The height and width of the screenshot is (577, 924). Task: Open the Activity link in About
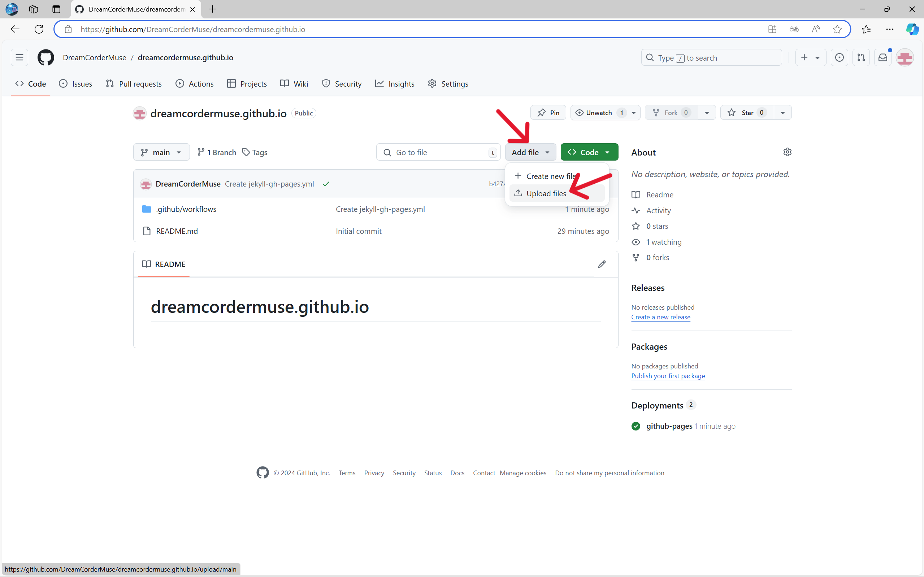click(658, 210)
